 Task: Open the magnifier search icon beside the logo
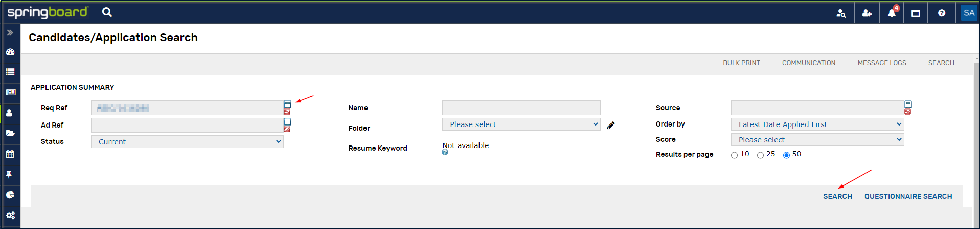[x=107, y=12]
